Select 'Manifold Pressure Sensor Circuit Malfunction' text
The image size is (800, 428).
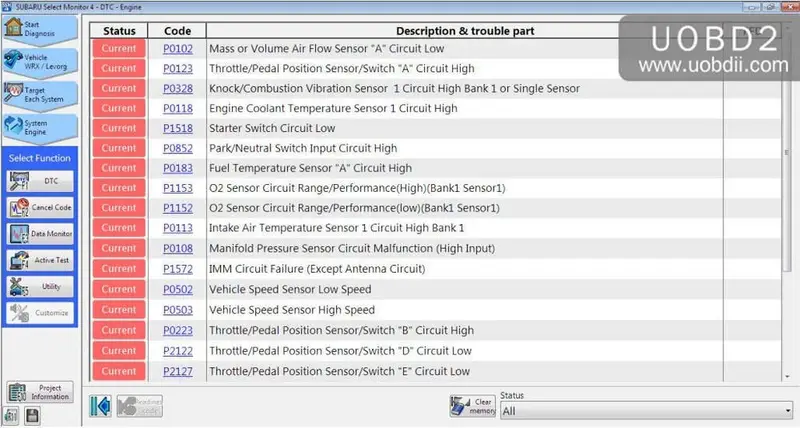352,248
